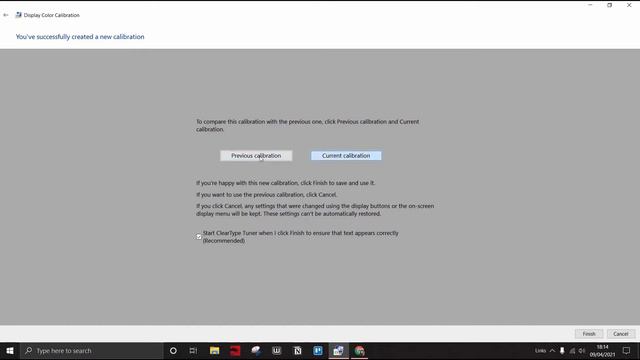Click the 'Type here to search' box
Viewport: 640px width, 360px height.
pyautogui.click(x=92, y=351)
